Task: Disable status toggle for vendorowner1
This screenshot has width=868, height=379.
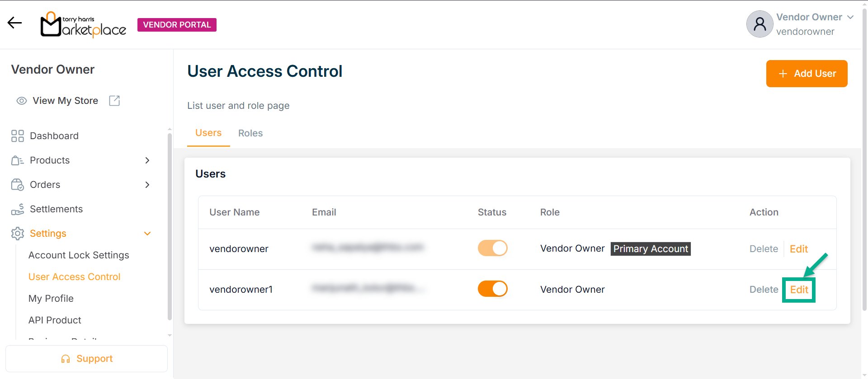Action: tap(492, 289)
